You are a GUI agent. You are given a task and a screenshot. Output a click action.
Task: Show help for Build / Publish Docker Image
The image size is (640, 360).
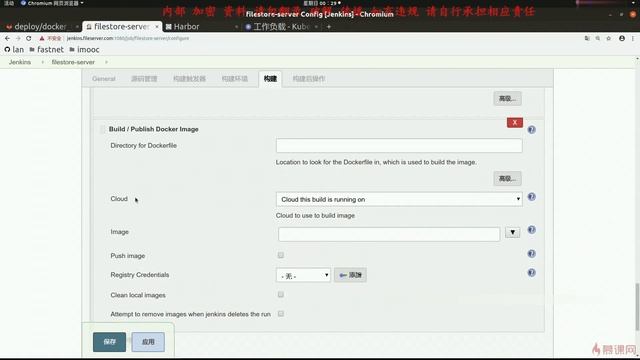(531, 130)
